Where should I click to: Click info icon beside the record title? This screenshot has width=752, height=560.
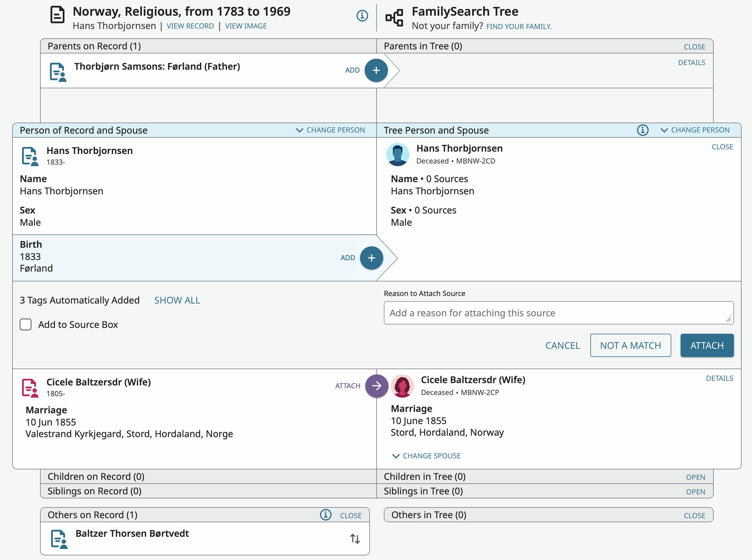(x=362, y=16)
